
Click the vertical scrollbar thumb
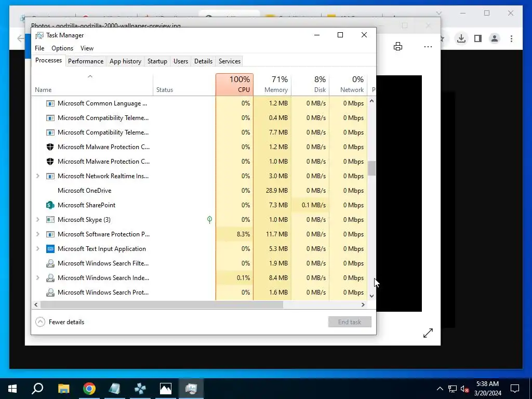(x=372, y=168)
